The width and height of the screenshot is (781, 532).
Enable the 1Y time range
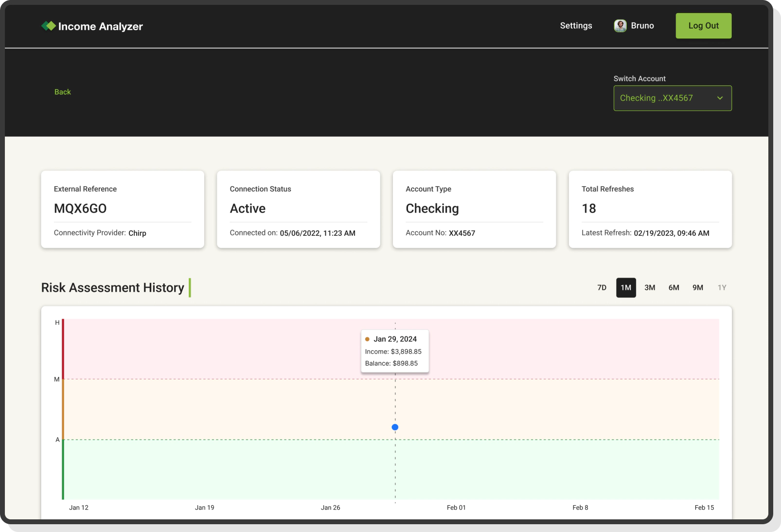[722, 287]
